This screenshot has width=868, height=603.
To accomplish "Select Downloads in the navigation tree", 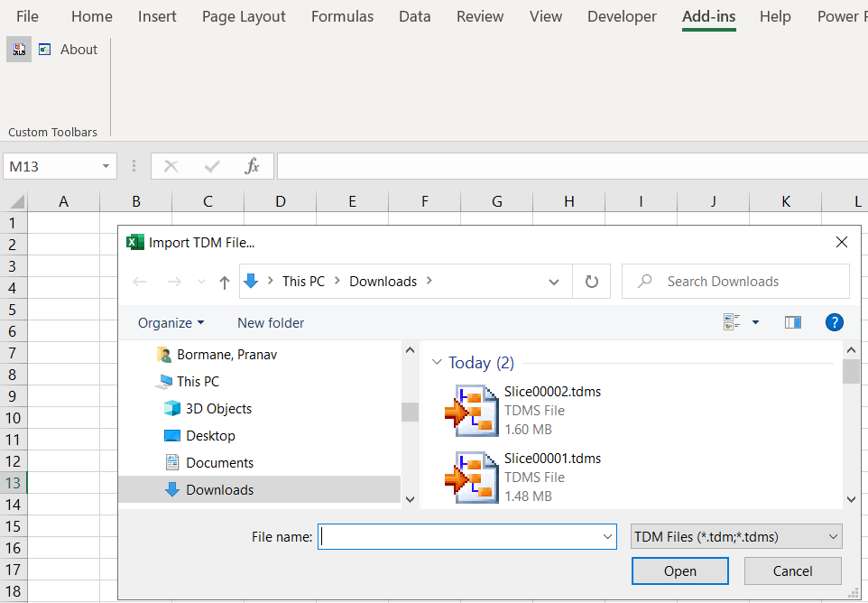I will coord(260,489).
